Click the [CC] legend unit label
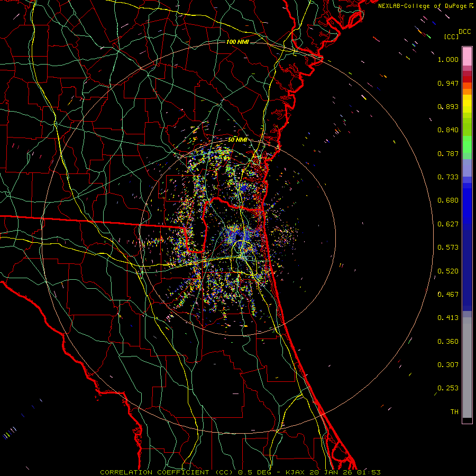 (451, 36)
